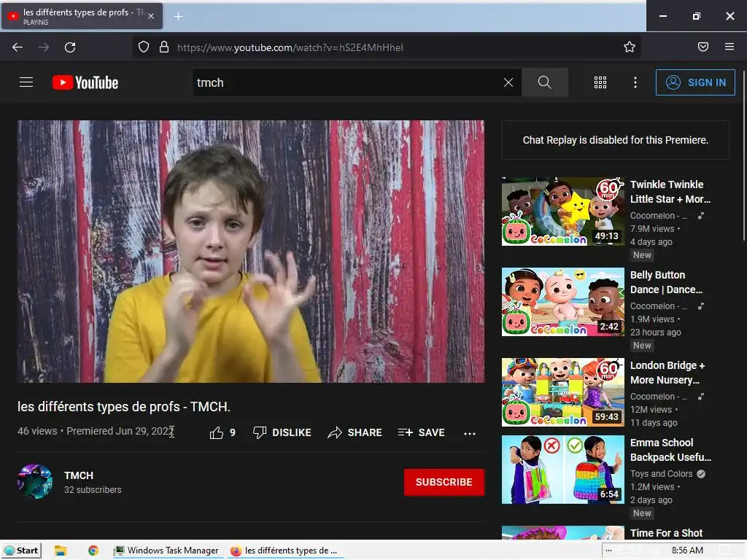
Task: Open the Firefox application menu
Action: coord(729,47)
